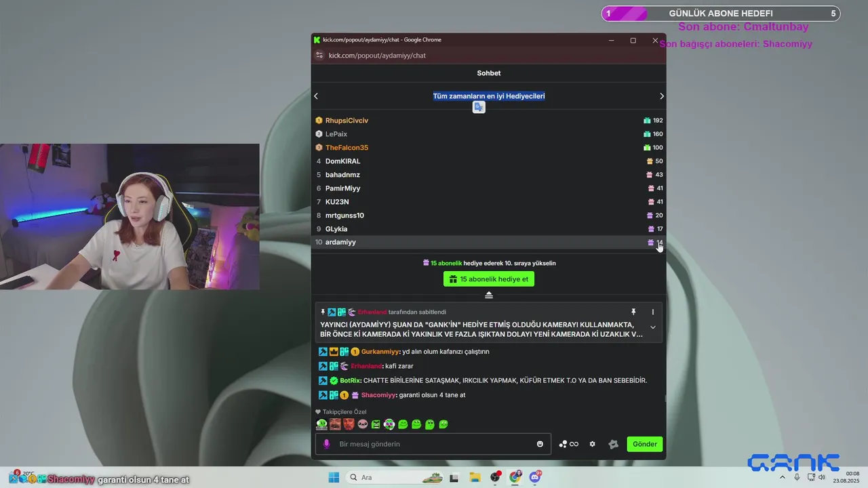Open Task View on the taskbar
This screenshot has width=868, height=488.
pyautogui.click(x=455, y=477)
